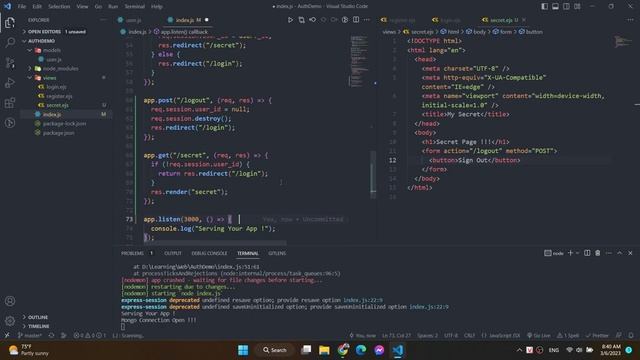Viewport: 640px width, 360px height.
Task: Open Source Control view in activity bar
Action: [10, 62]
